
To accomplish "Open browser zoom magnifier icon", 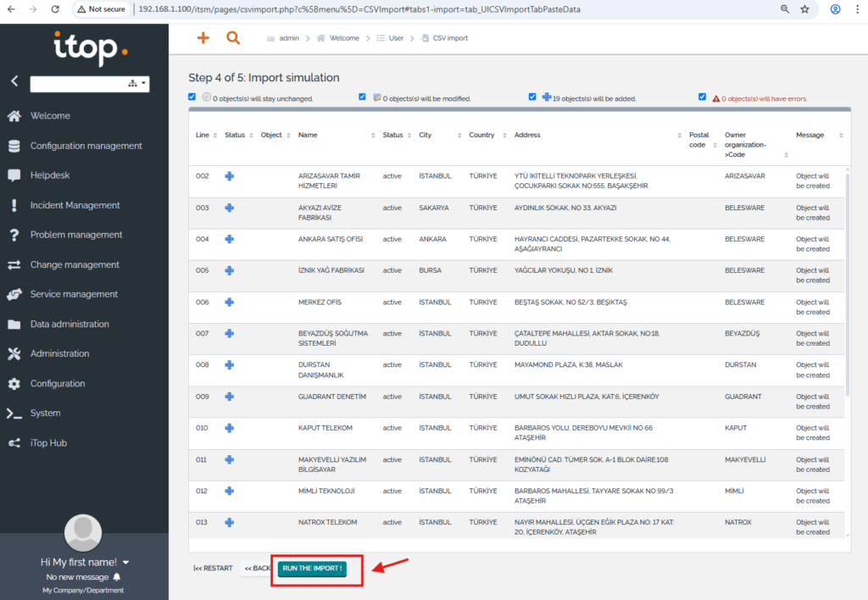I will tap(784, 9).
